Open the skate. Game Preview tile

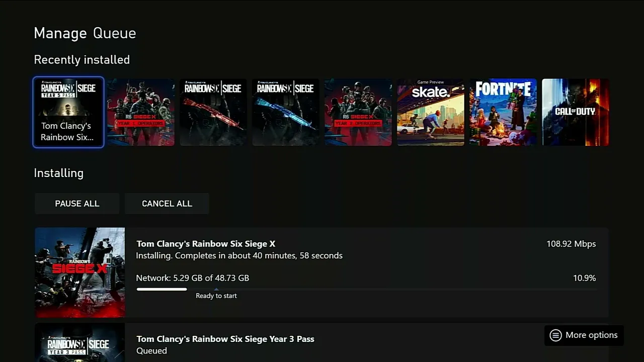[431, 112]
